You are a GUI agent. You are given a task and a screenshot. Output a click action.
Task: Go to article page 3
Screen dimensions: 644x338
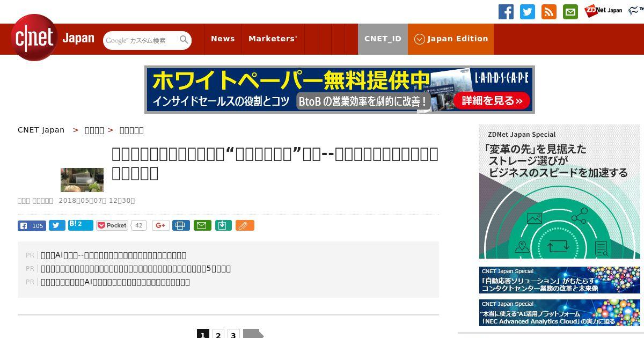pyautogui.click(x=233, y=335)
